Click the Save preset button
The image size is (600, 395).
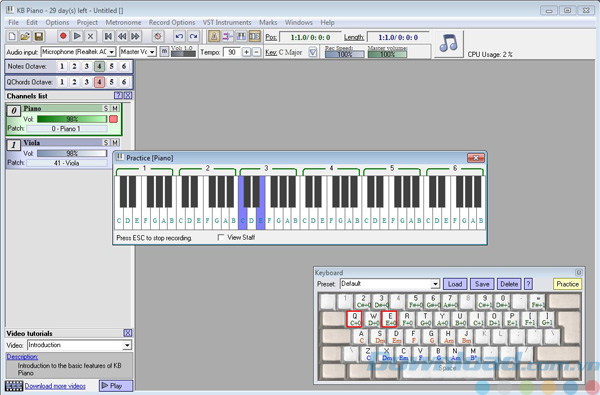(482, 284)
